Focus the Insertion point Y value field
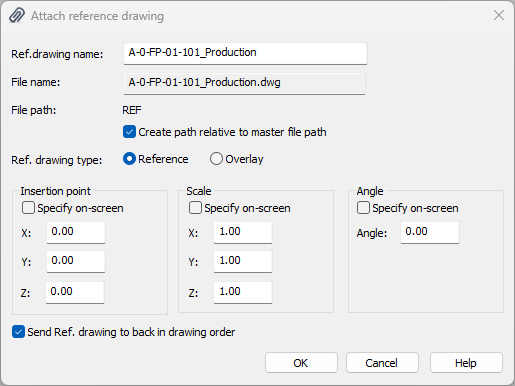Image resolution: width=515 pixels, height=386 pixels. pos(76,261)
